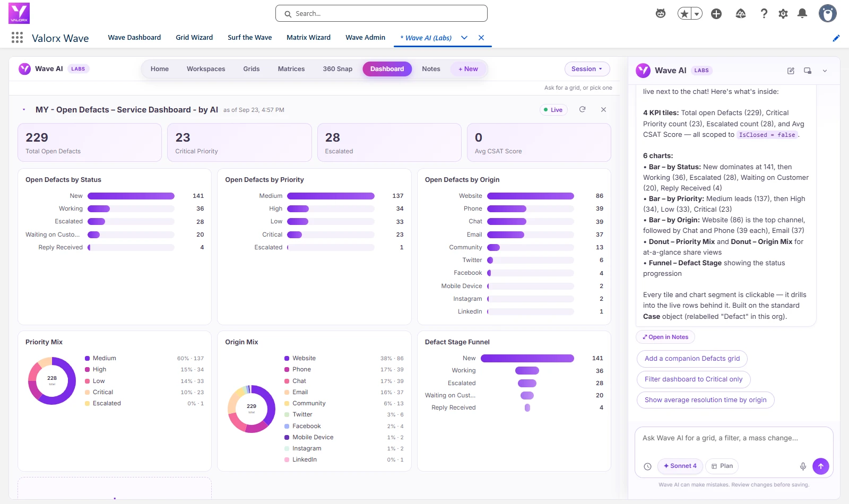Click the pop-out chat window icon
849x504 pixels.
[x=808, y=71]
